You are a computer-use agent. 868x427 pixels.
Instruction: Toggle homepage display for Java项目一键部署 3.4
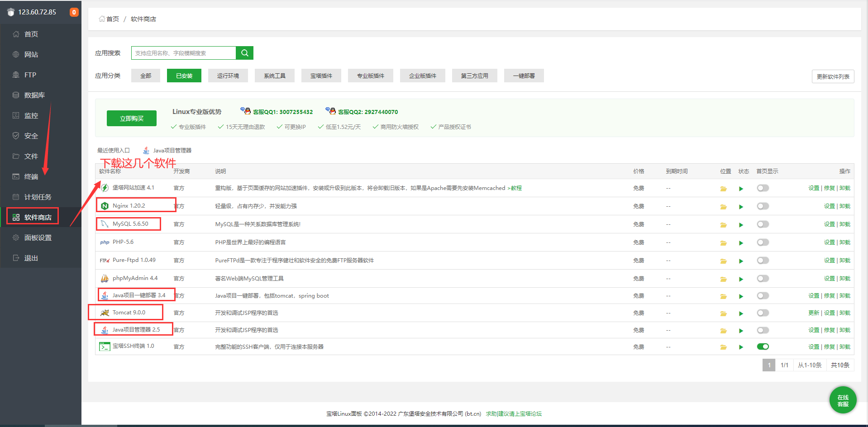pyautogui.click(x=763, y=296)
